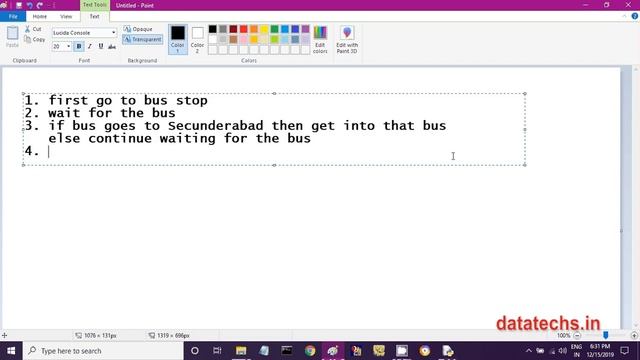Click the Save icon in quick access toolbar
The height and width of the screenshot is (360, 640).
point(19,5)
